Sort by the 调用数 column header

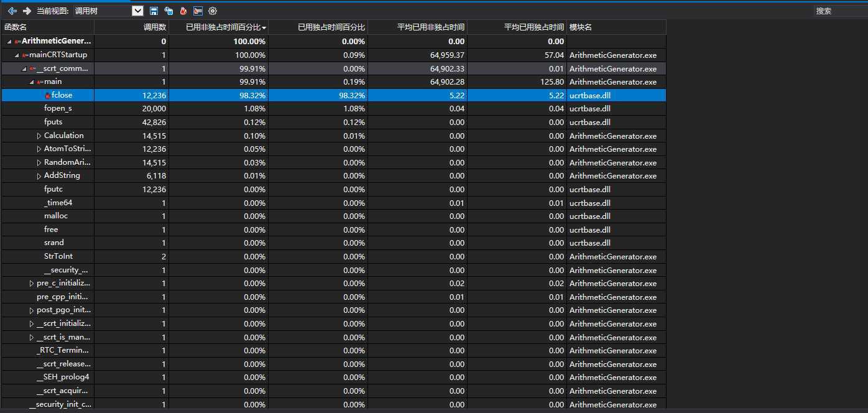[x=131, y=27]
